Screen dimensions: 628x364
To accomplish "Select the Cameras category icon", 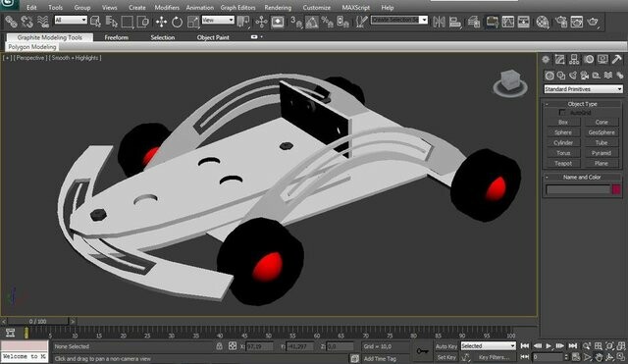I will point(585,76).
